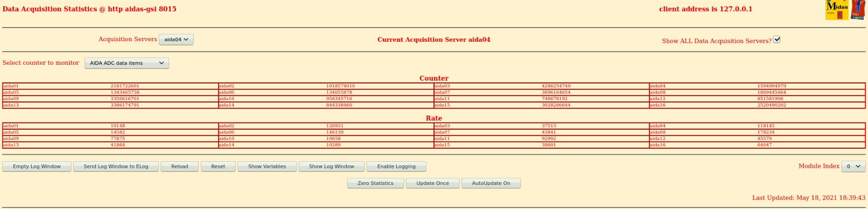Click rate value 92992
Viewport: 868px width, 209px height.
[x=549, y=139]
